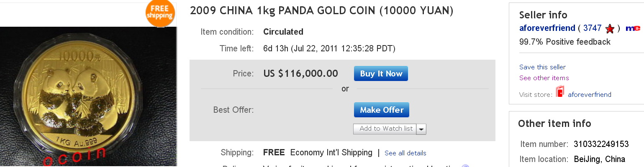Click the US $116,000.00 price text
Image resolution: width=644 pixels, height=167 pixels.
tap(300, 73)
